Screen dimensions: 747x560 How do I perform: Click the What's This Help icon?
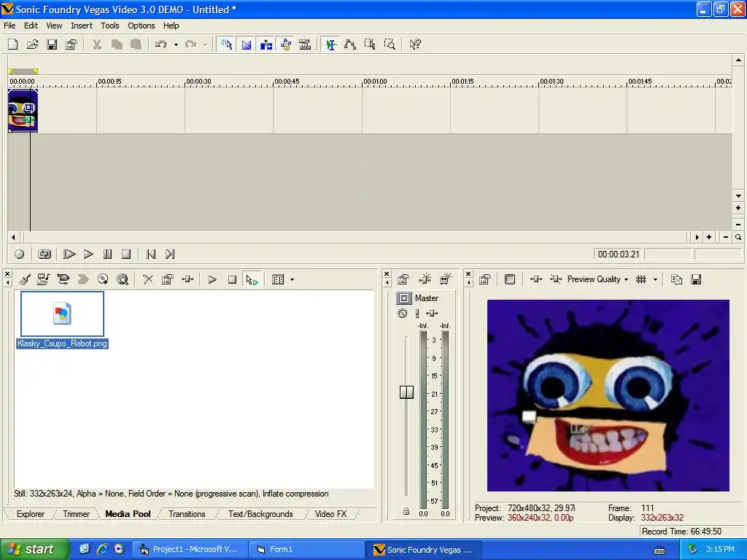click(415, 44)
